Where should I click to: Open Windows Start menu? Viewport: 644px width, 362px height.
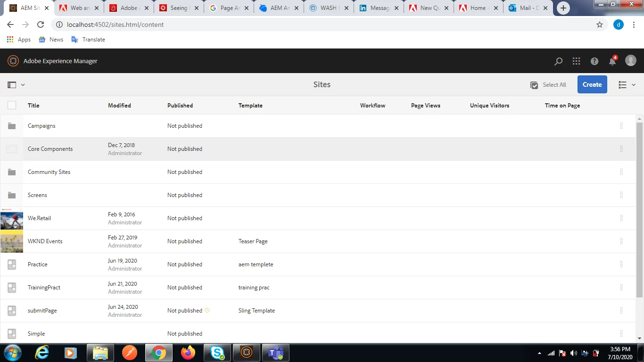12,353
